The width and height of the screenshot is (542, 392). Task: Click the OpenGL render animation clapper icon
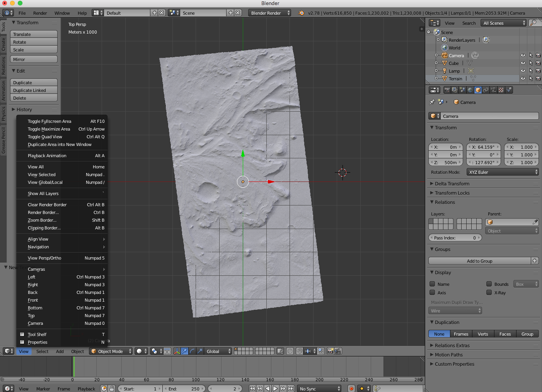(338, 351)
